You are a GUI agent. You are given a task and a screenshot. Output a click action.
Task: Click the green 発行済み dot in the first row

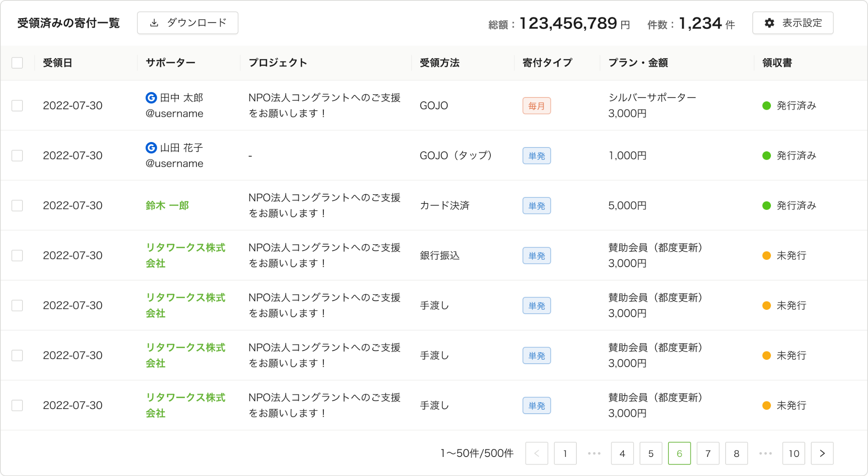pos(766,106)
